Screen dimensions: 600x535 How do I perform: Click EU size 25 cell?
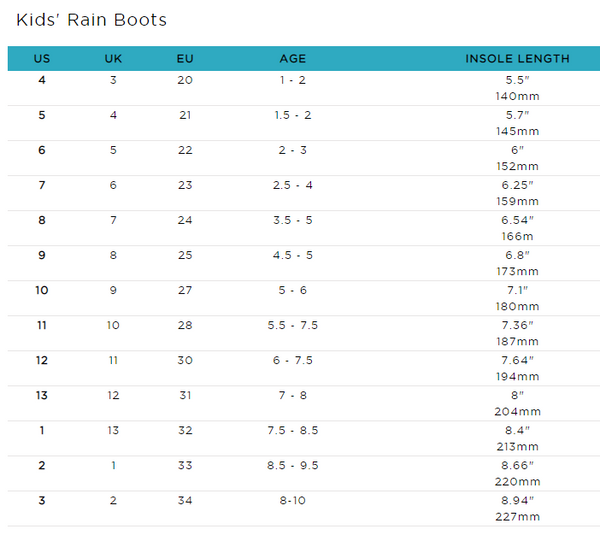pyautogui.click(x=185, y=255)
